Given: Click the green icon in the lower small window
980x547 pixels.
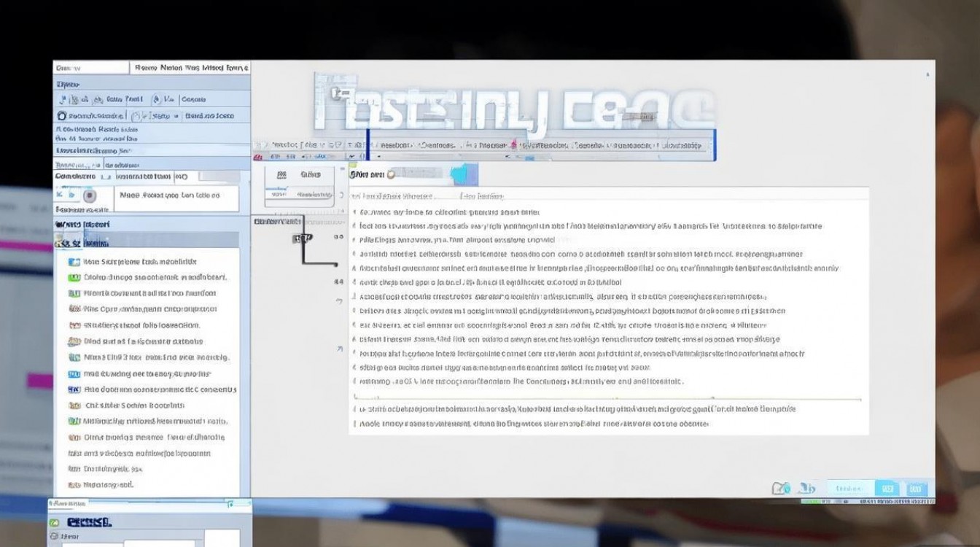Looking at the screenshot, I should click(x=54, y=523).
